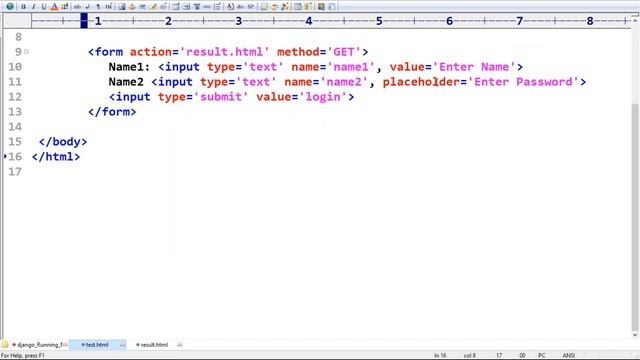Click the 'GET' method value
The height and width of the screenshot is (360, 640).
click(x=344, y=52)
